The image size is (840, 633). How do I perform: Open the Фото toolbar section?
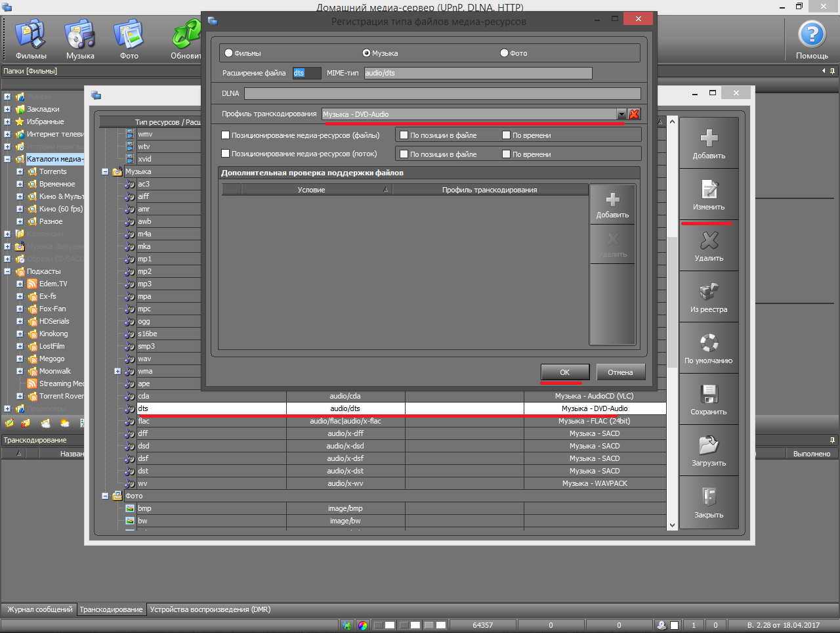click(129, 39)
